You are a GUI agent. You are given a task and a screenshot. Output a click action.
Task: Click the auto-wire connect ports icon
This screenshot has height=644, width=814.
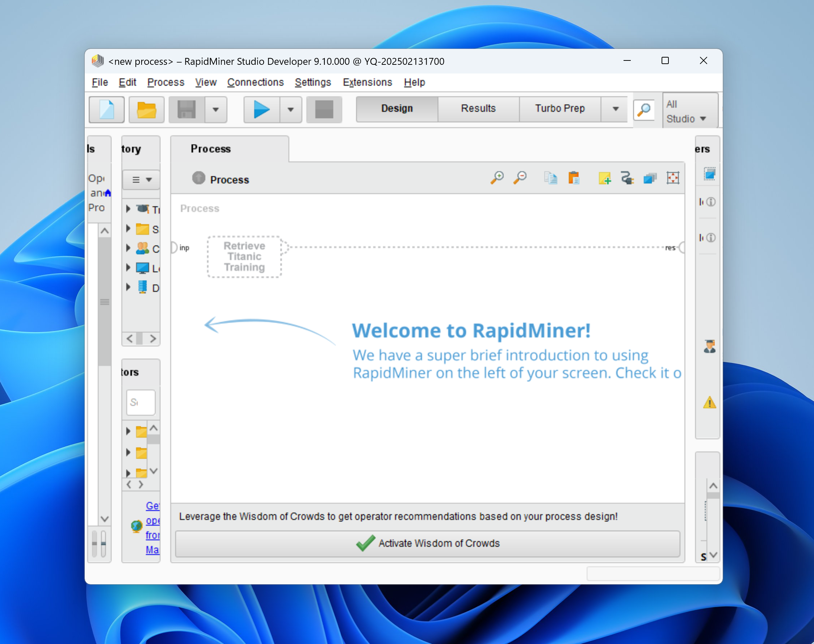(x=627, y=178)
